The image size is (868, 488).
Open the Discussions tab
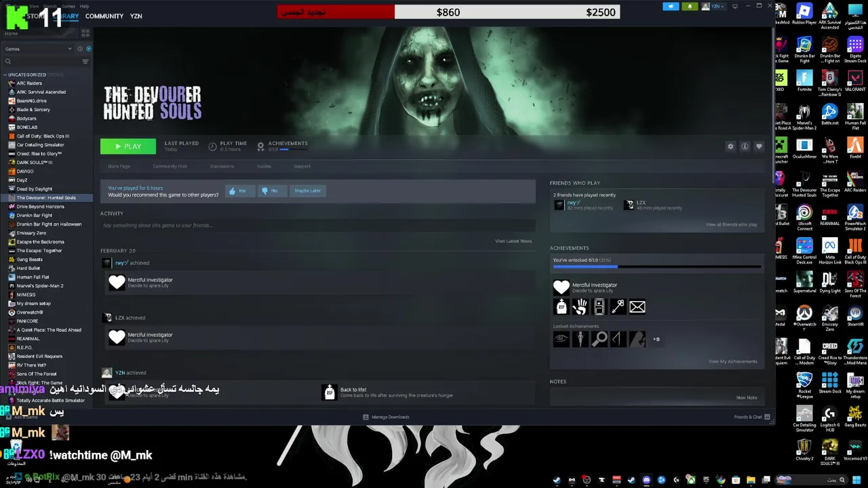[222, 167]
